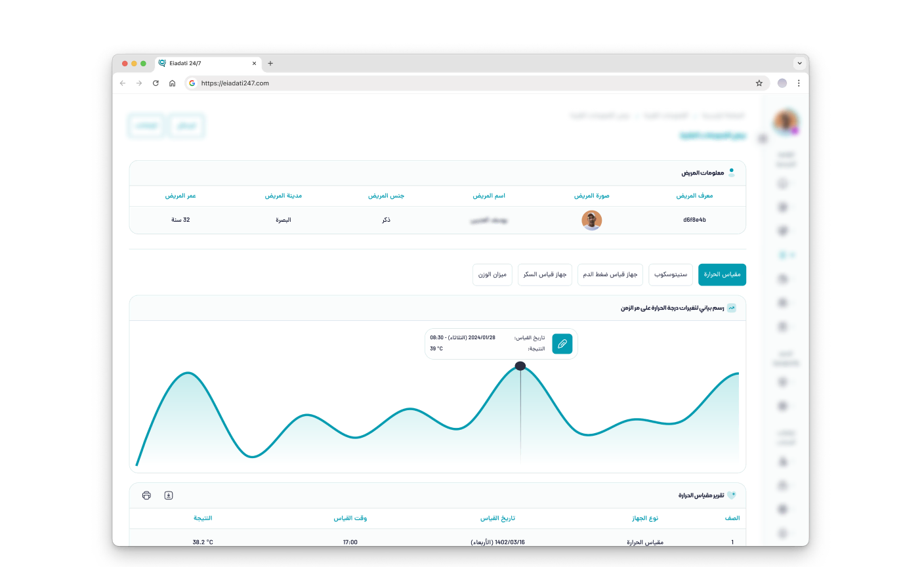The width and height of the screenshot is (924, 567).
Task: Click the download icon next to the print icon
Action: click(x=169, y=495)
